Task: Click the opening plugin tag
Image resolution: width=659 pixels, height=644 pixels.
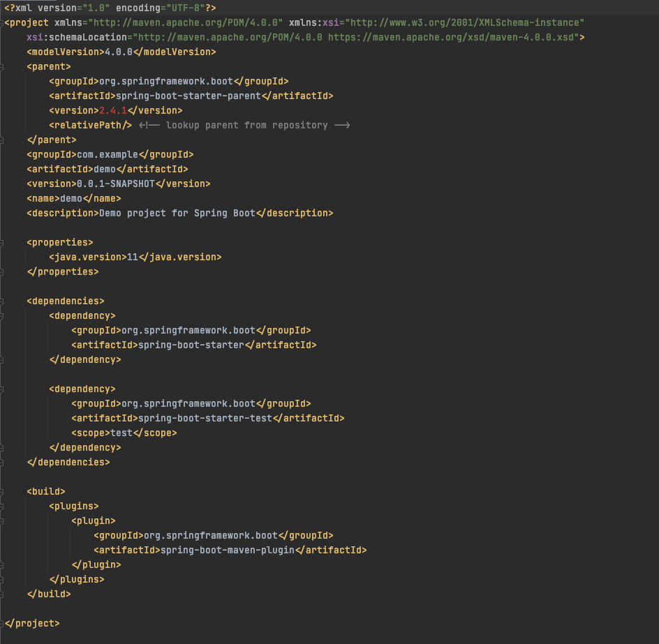Action: [x=94, y=521]
